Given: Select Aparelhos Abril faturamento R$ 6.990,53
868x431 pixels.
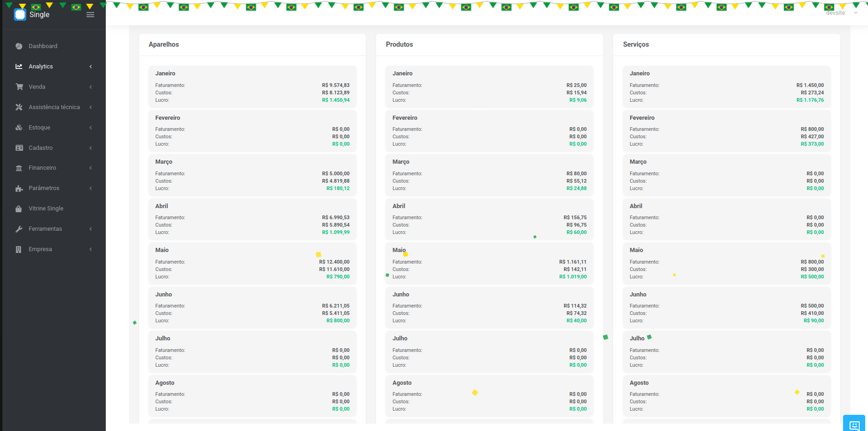Looking at the screenshot, I should (x=336, y=218).
